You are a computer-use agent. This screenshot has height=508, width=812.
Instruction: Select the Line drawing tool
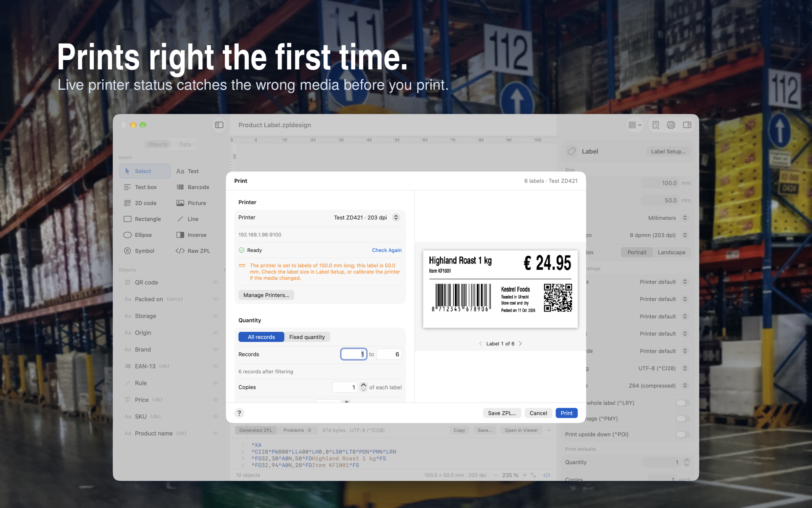point(188,219)
